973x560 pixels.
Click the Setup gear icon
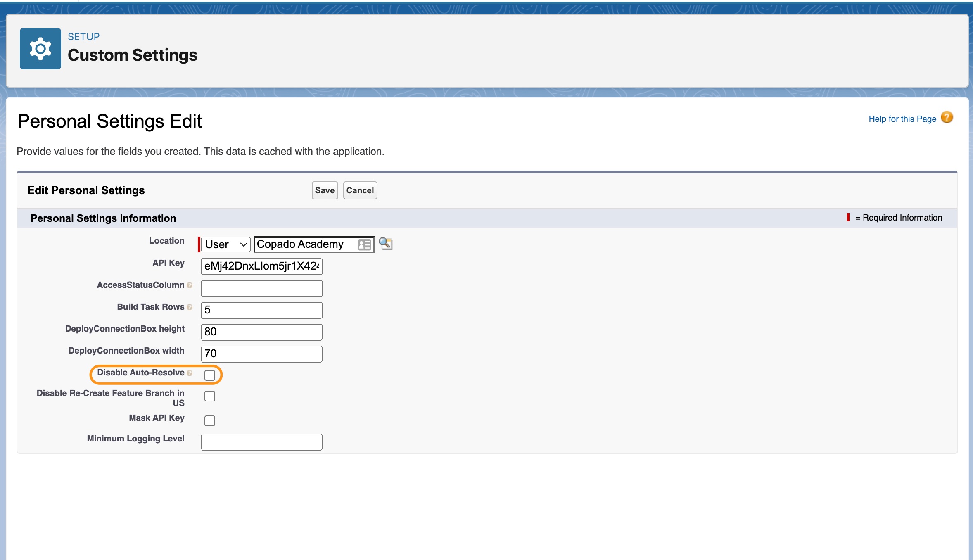pyautogui.click(x=40, y=49)
